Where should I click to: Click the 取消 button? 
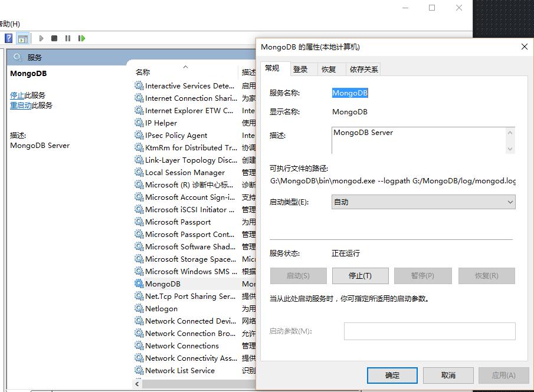point(448,375)
